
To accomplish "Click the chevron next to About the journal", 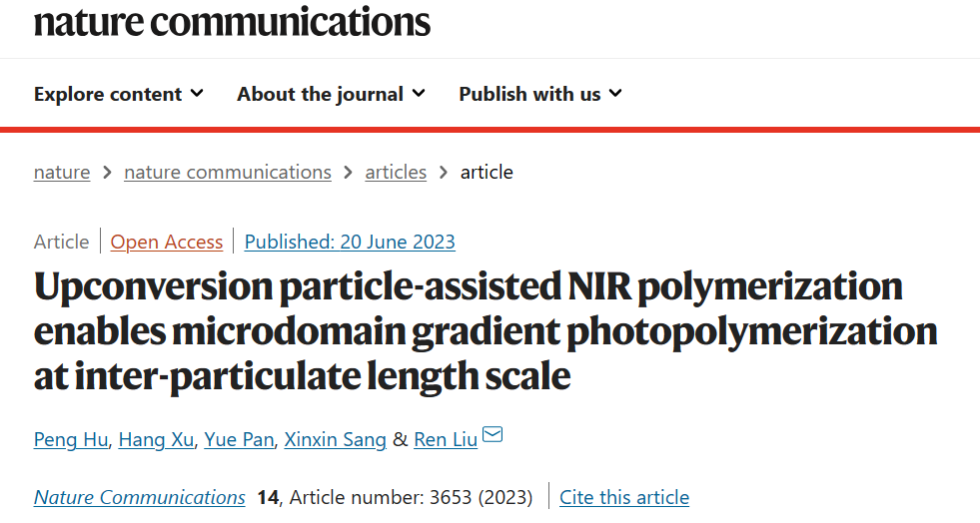I will pyautogui.click(x=419, y=93).
